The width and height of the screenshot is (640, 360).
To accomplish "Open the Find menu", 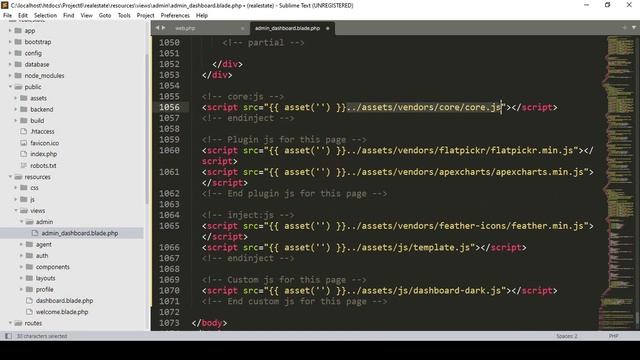I will [69, 15].
